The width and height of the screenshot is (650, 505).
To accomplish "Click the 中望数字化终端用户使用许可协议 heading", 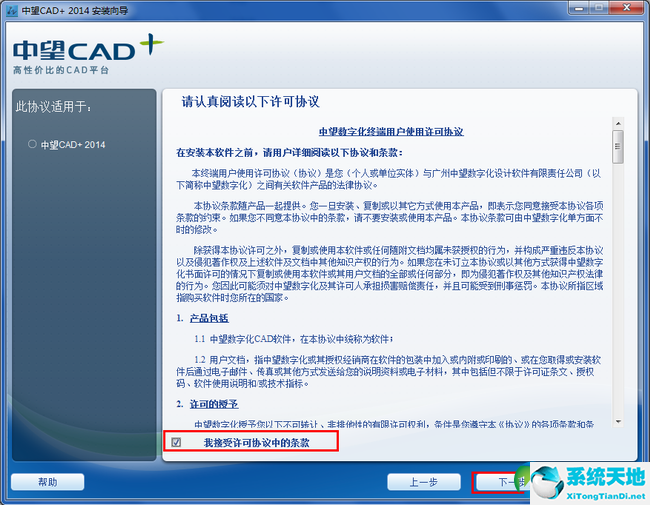I will click(x=391, y=132).
